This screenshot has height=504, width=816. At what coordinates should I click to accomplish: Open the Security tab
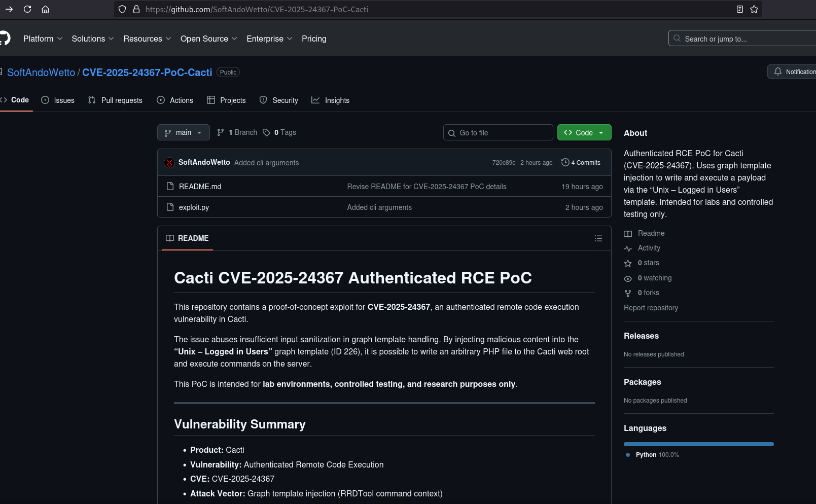click(x=279, y=100)
